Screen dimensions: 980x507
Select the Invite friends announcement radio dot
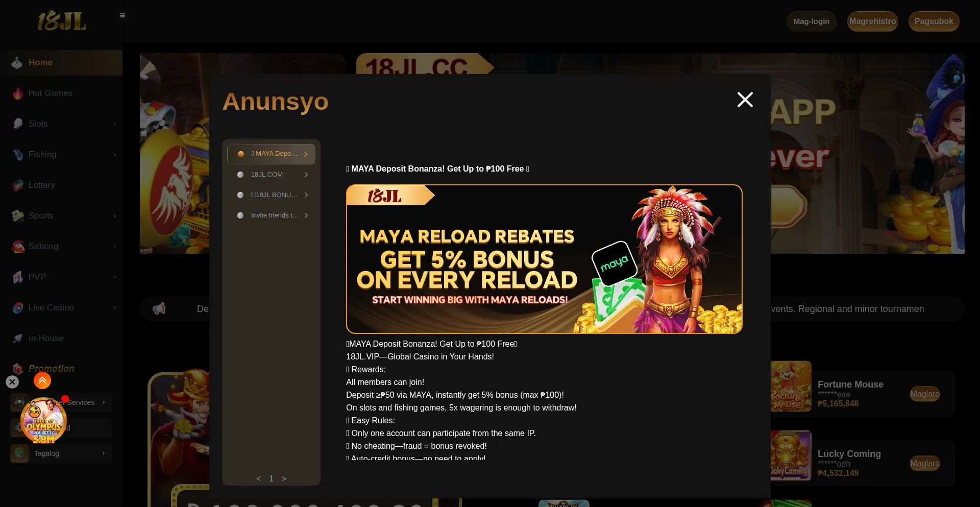click(240, 215)
